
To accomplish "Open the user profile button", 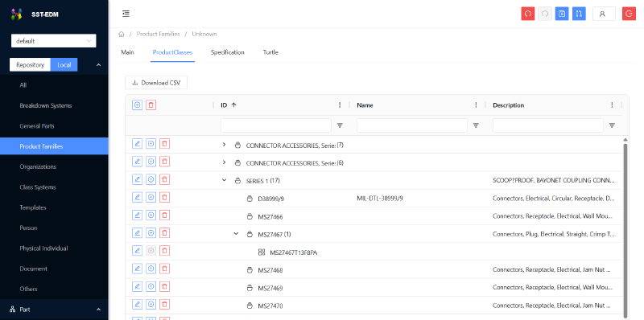I will point(604,14).
